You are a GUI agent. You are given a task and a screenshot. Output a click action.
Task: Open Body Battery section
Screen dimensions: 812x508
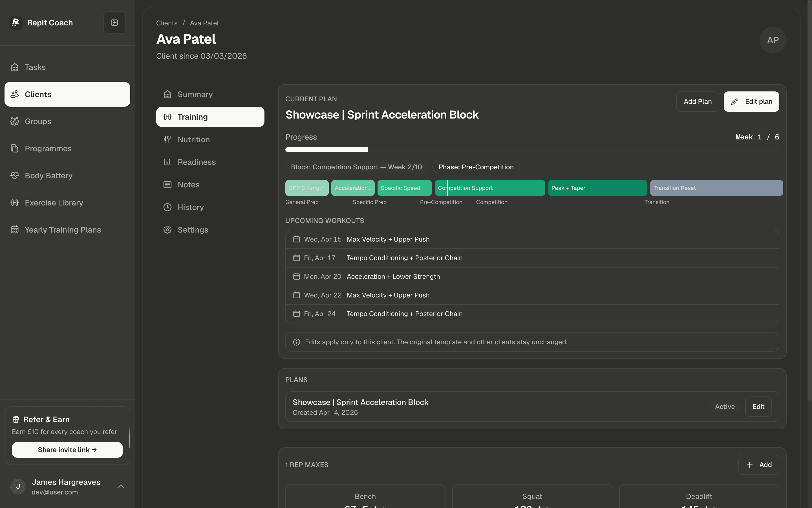point(67,176)
